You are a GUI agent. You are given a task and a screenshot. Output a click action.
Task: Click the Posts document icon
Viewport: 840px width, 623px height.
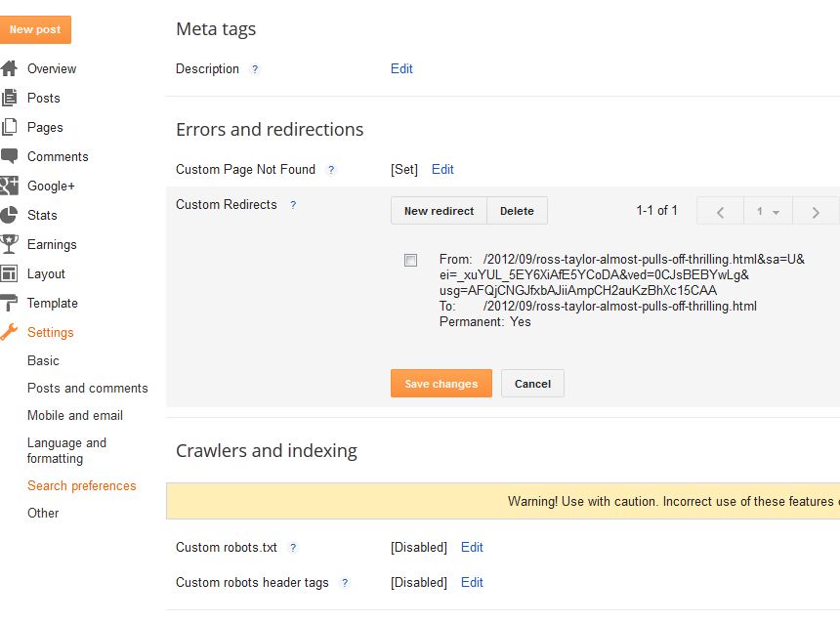9,98
